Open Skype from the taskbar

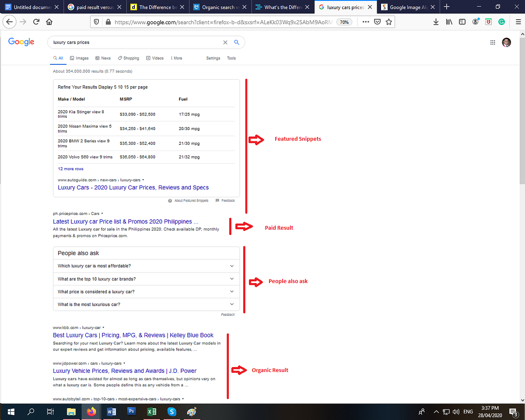click(171, 412)
